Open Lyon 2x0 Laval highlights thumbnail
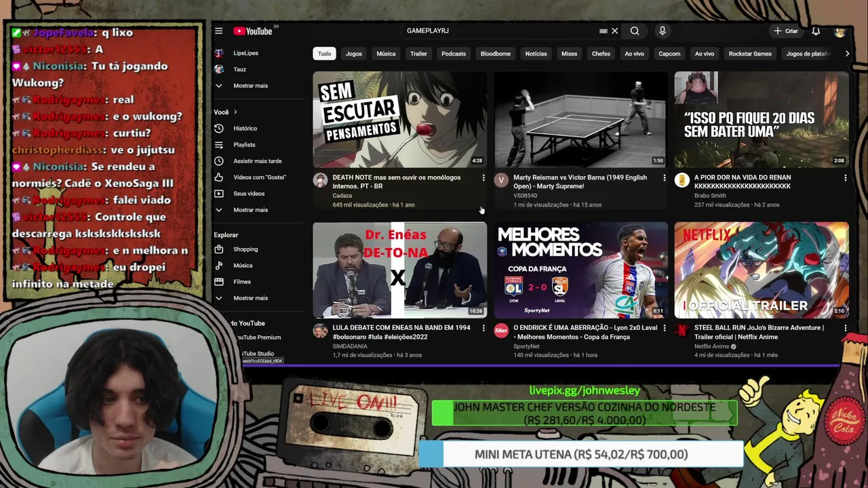 coord(580,270)
